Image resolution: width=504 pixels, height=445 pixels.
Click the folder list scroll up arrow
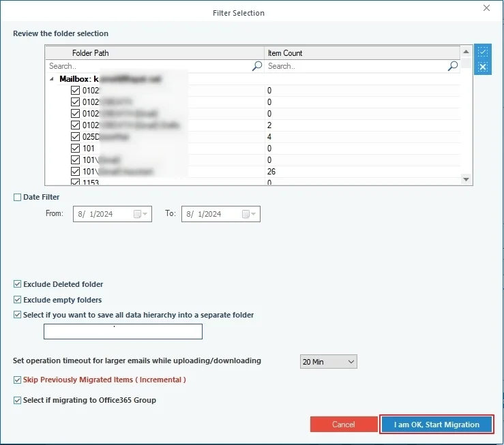(x=466, y=52)
